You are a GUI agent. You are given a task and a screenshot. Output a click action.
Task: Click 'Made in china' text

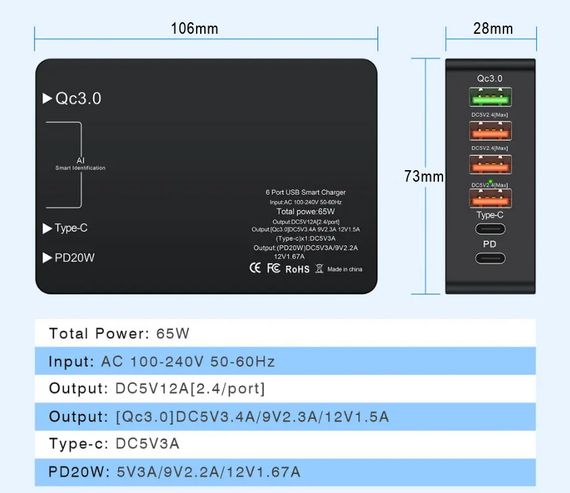click(x=345, y=269)
